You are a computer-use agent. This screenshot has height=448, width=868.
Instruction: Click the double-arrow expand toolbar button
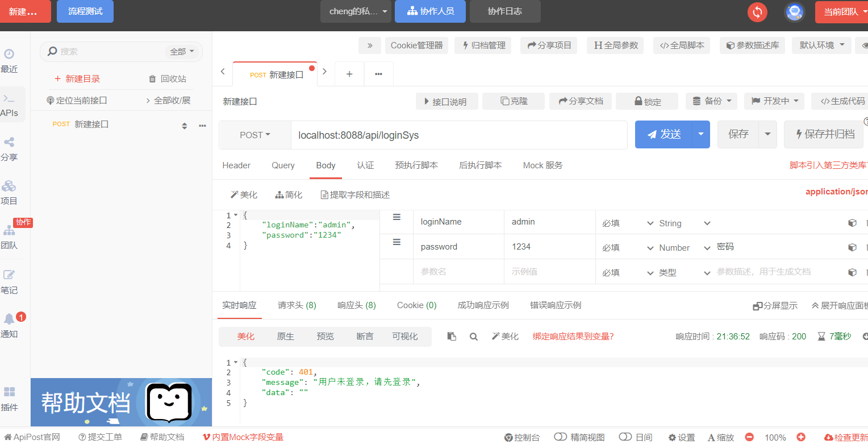(370, 45)
